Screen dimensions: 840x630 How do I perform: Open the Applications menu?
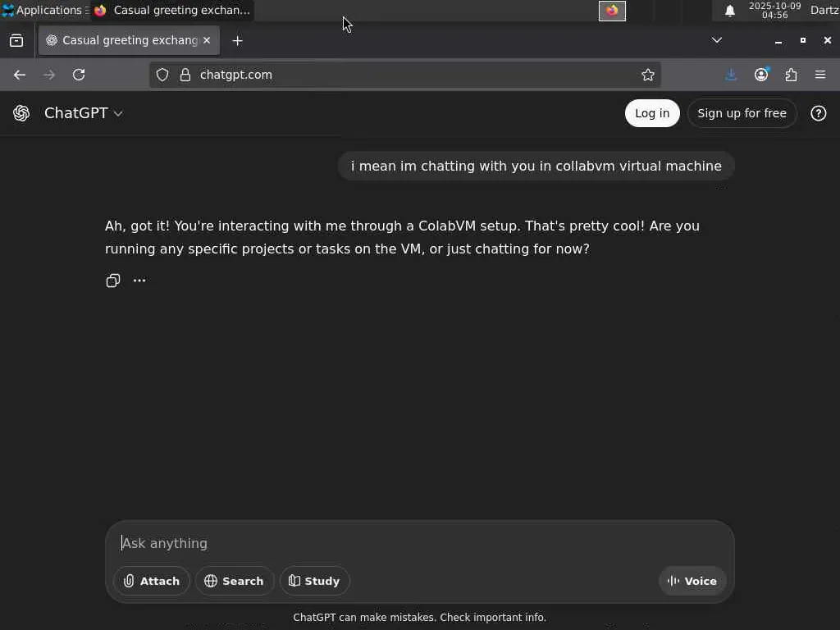pos(44,10)
